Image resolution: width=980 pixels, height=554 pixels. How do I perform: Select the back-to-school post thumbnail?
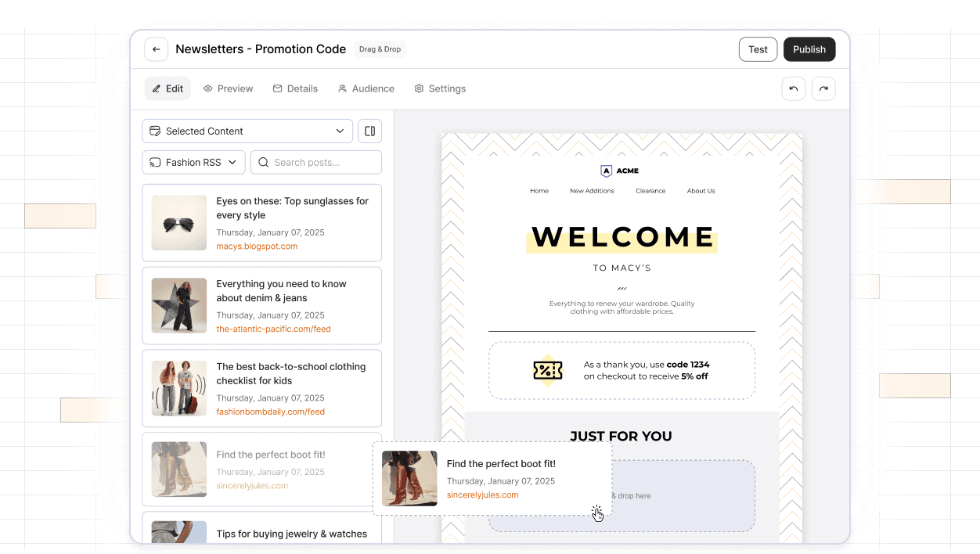179,389
